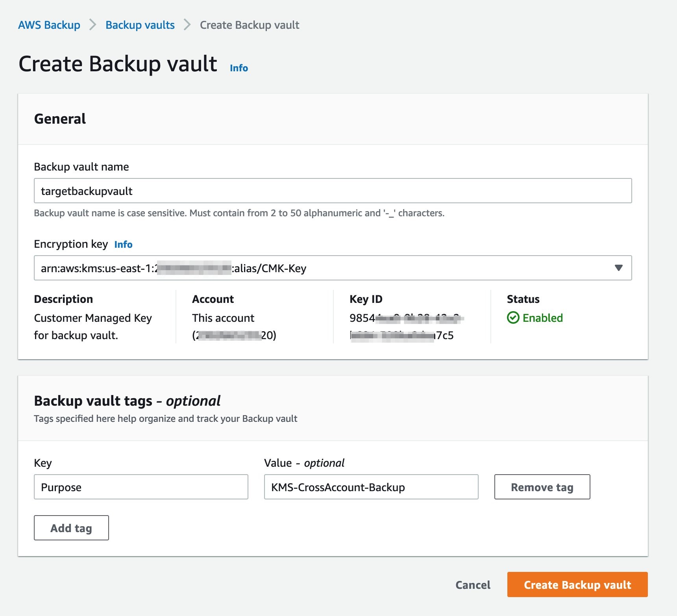Expand the Encryption key dropdown arrow

pos(619,268)
